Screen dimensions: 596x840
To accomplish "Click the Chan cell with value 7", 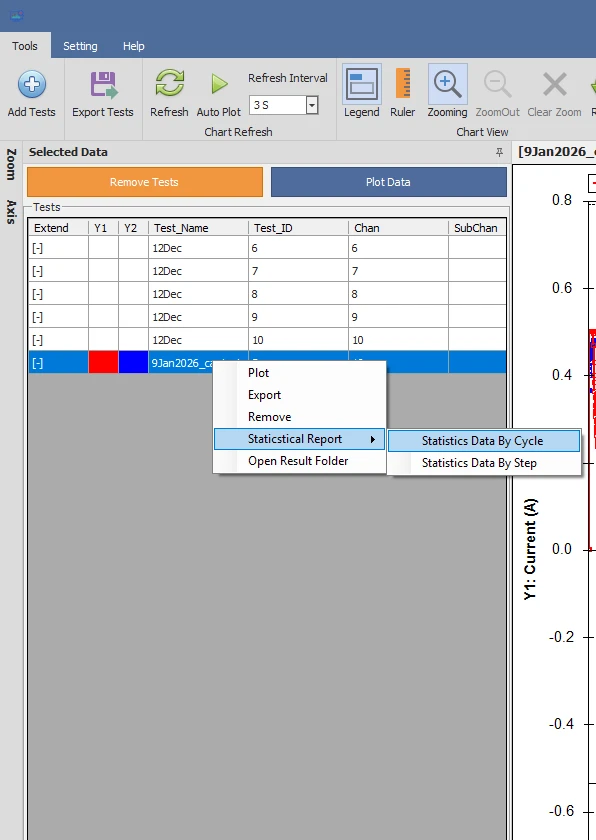I will tap(398, 271).
